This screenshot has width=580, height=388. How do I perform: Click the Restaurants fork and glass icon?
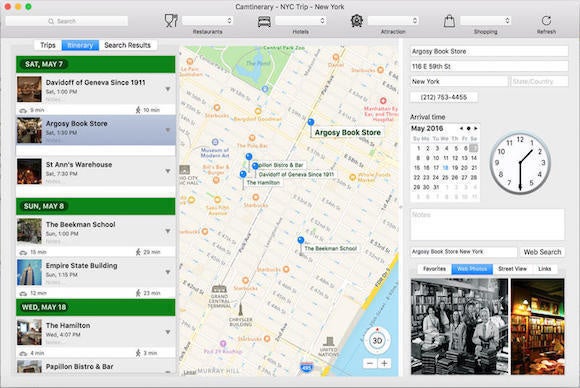(x=171, y=21)
